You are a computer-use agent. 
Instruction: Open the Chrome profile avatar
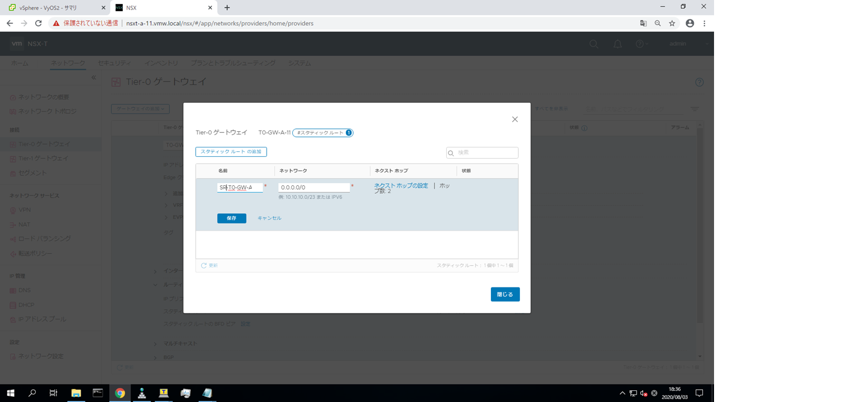point(690,23)
